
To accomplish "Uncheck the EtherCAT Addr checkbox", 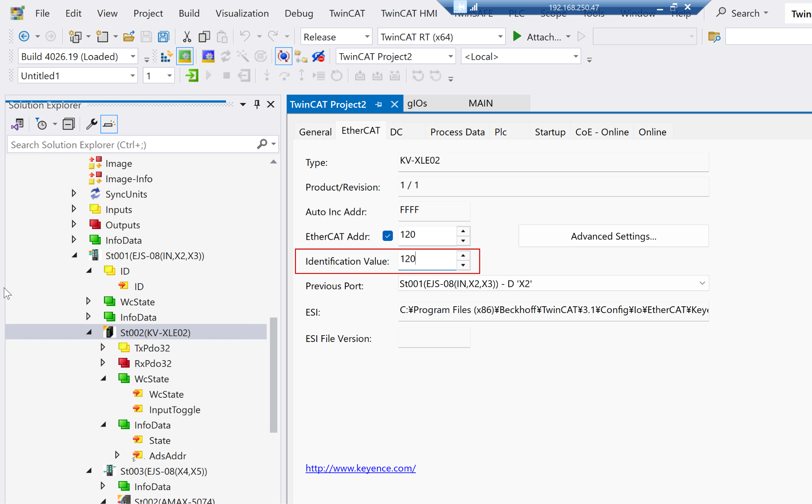I will pyautogui.click(x=387, y=236).
